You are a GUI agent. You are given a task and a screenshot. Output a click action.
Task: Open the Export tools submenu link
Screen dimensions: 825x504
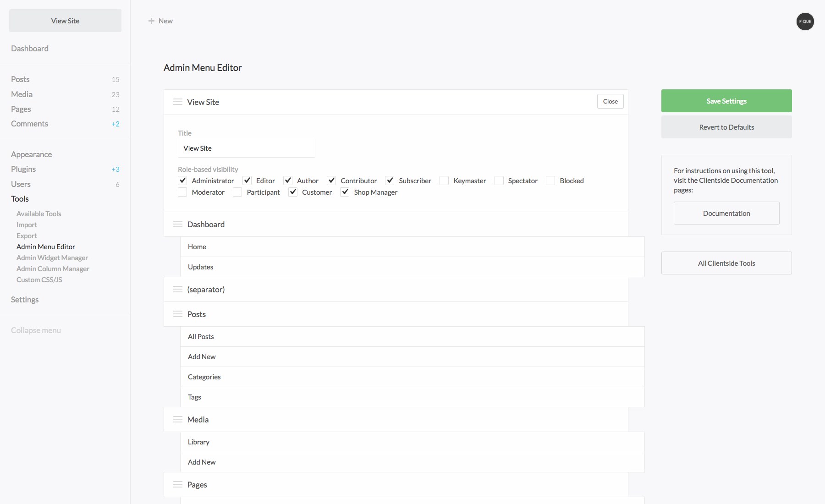(27, 236)
